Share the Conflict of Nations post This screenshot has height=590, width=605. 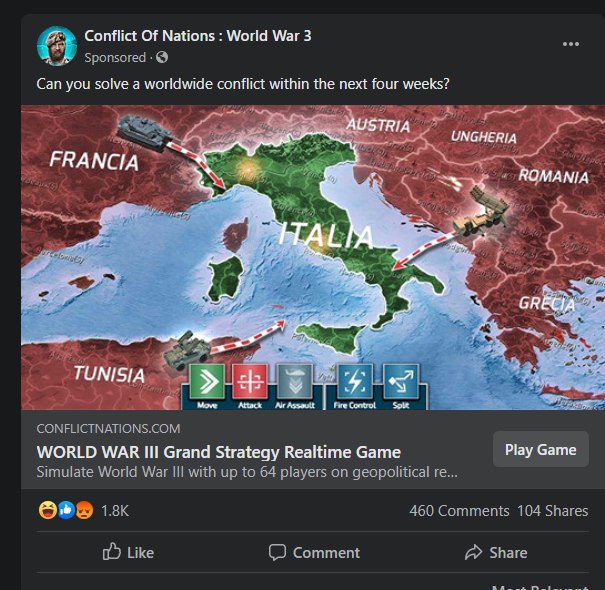point(496,552)
